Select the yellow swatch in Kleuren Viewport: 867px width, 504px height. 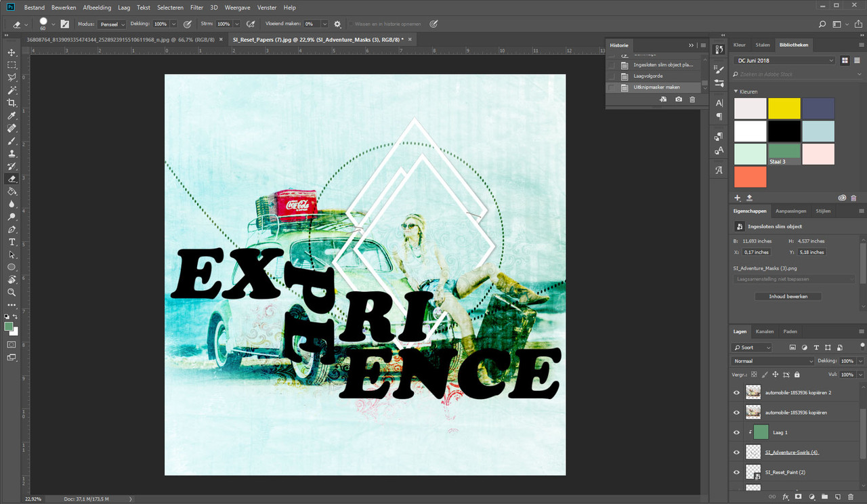[x=784, y=108]
